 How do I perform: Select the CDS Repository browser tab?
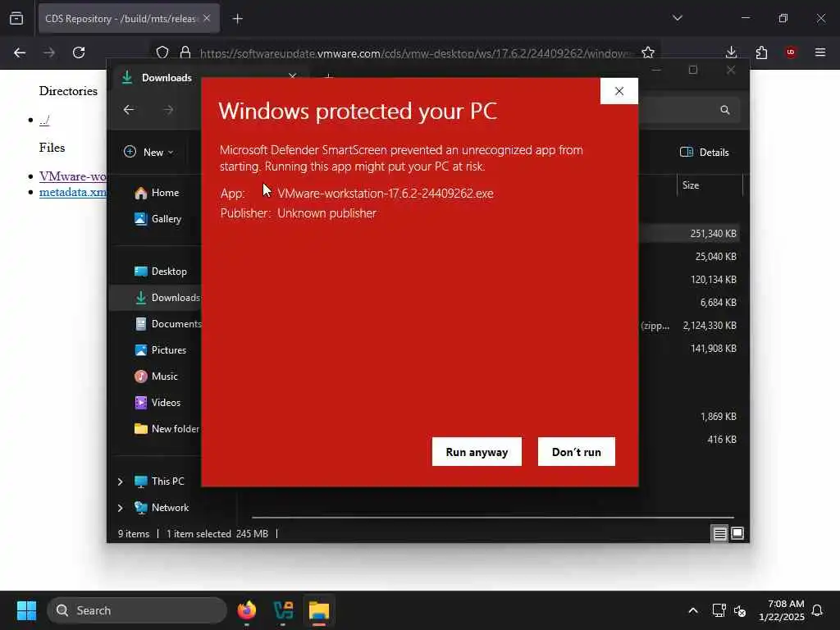point(129,18)
